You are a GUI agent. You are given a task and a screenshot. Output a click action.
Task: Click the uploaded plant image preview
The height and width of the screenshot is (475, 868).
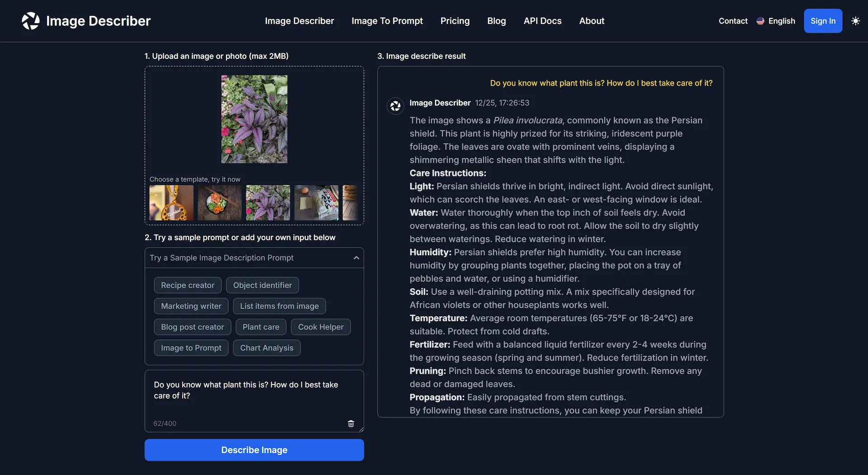(x=254, y=119)
